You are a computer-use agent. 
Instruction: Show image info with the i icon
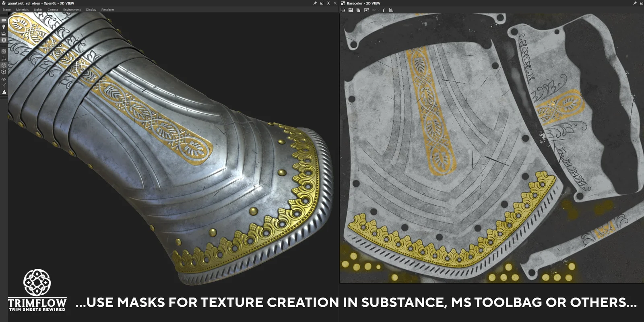pyautogui.click(x=384, y=10)
